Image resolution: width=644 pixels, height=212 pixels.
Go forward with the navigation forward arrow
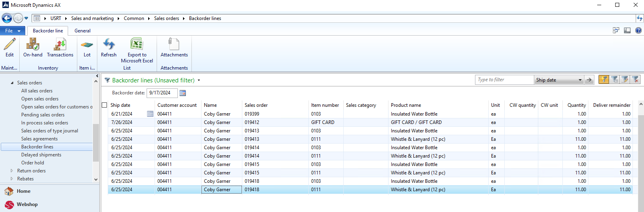[x=18, y=18]
